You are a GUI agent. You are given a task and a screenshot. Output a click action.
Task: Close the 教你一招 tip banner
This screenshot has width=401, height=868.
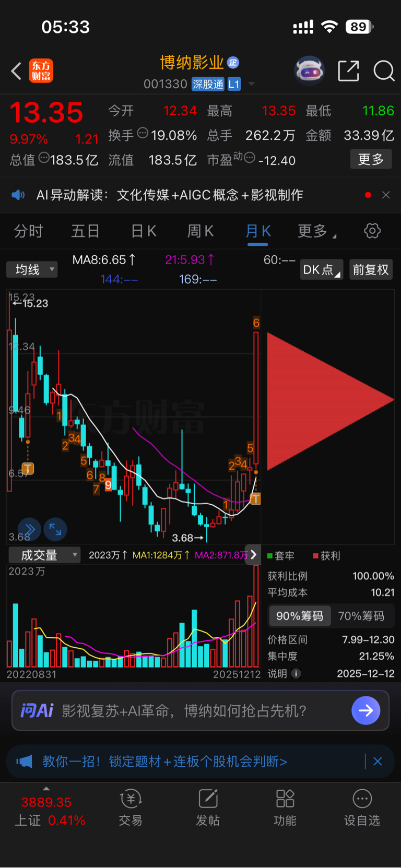[378, 762]
